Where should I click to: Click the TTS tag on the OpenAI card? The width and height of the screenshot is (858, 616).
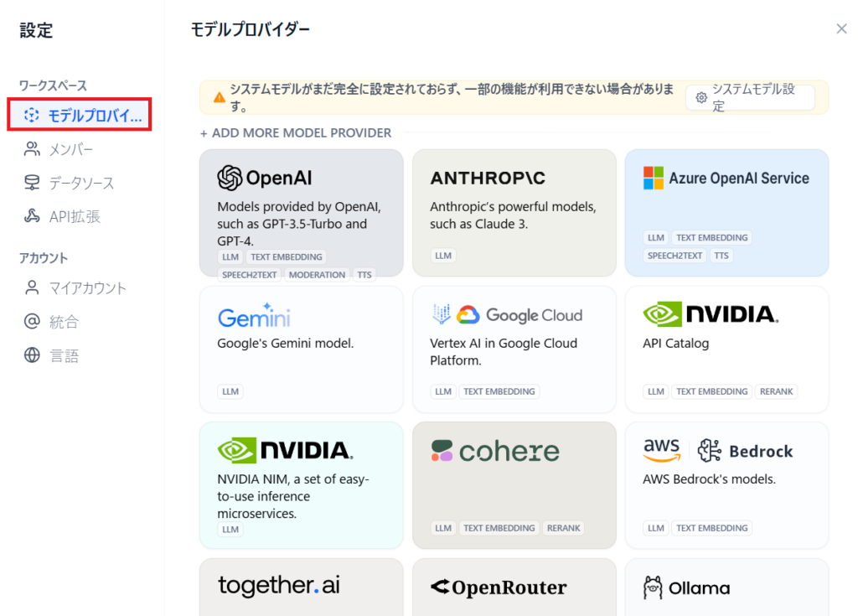coord(364,275)
